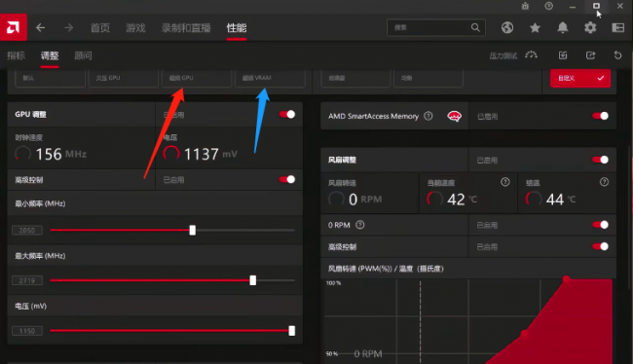Viewport: 633px width, 364px height.
Task: Select the 均衡 fan preset
Action: coord(428,78)
